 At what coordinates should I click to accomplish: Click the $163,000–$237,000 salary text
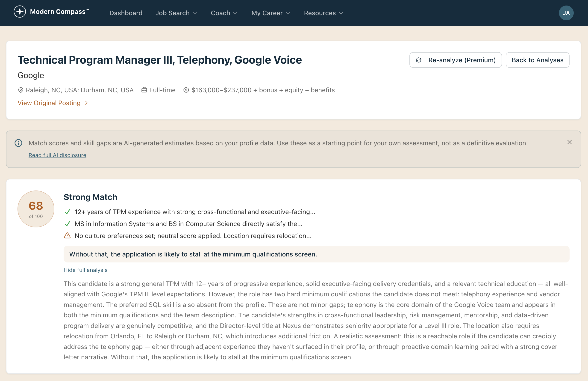[263, 90]
